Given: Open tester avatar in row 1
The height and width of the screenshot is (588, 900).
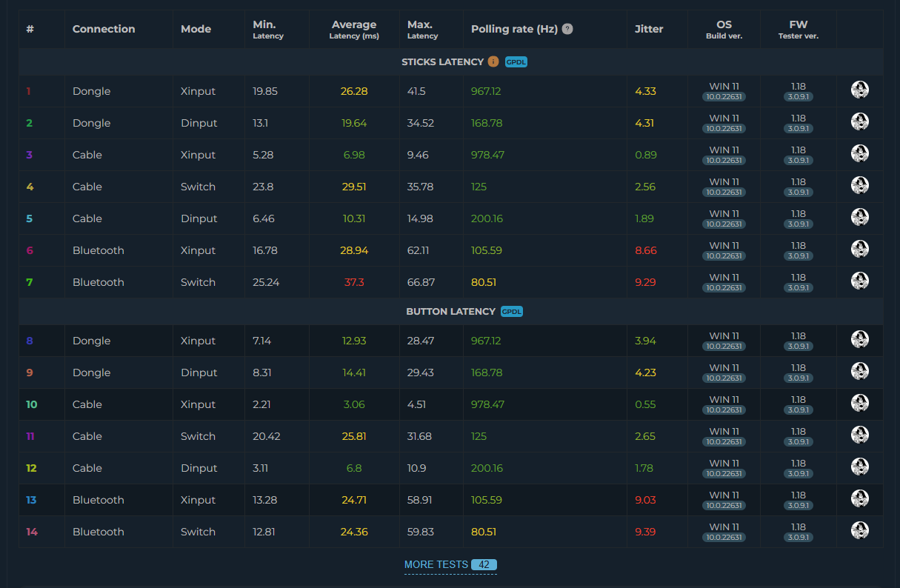Looking at the screenshot, I should coord(860,90).
